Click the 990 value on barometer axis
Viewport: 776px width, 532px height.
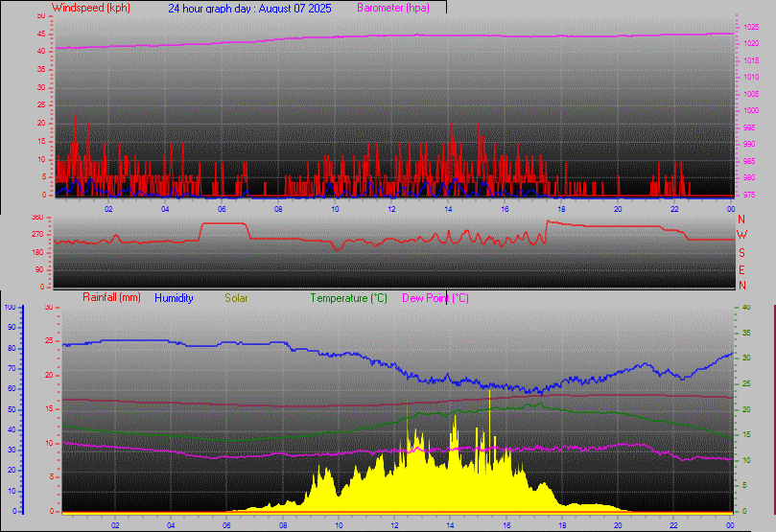(749, 145)
